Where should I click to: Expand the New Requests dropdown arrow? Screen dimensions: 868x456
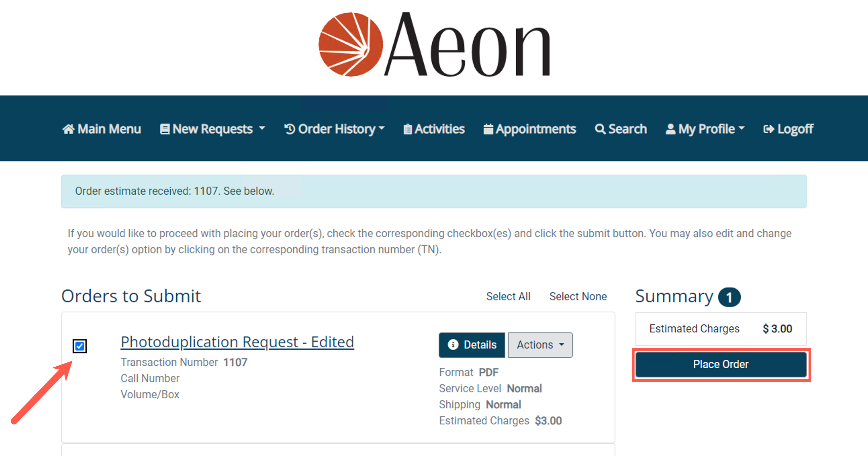pyautogui.click(x=262, y=128)
